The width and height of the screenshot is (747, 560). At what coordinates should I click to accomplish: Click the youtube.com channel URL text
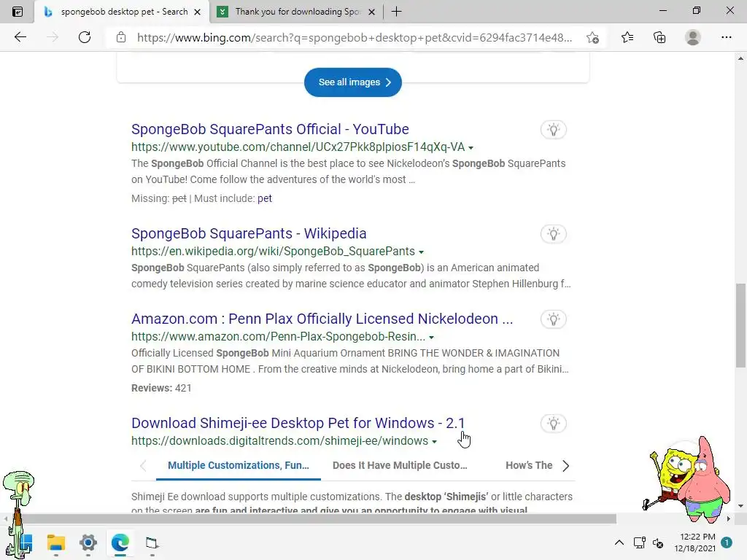[x=298, y=147]
